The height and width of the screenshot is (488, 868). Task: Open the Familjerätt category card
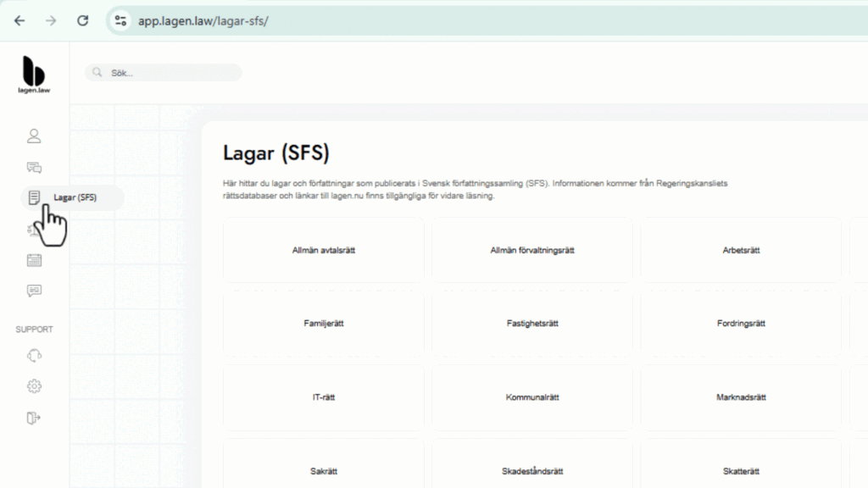click(x=324, y=324)
